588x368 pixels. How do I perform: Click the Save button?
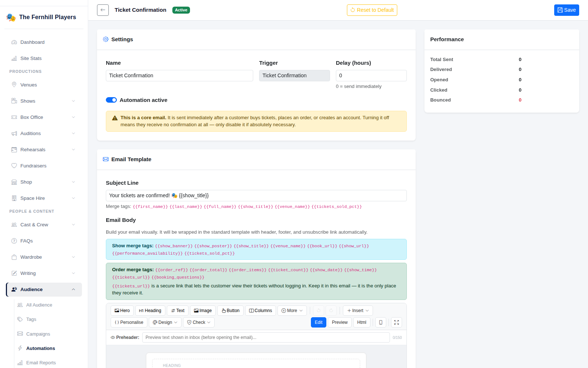pyautogui.click(x=567, y=10)
